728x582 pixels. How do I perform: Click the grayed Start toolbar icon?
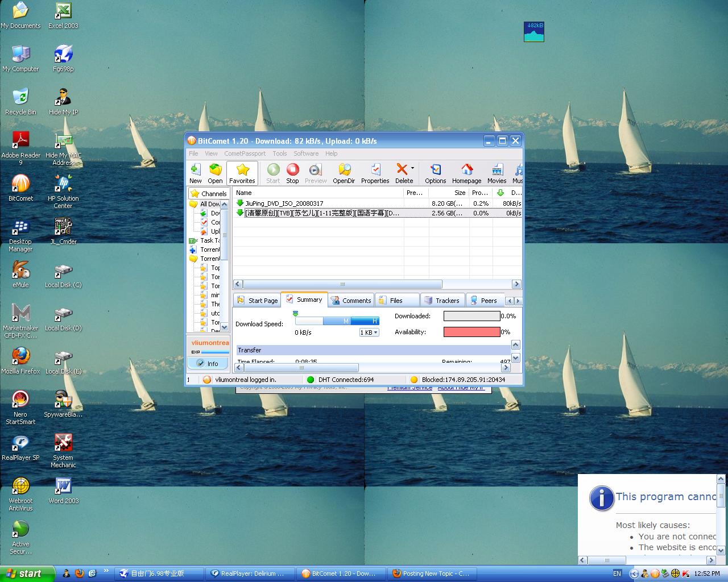click(273, 173)
